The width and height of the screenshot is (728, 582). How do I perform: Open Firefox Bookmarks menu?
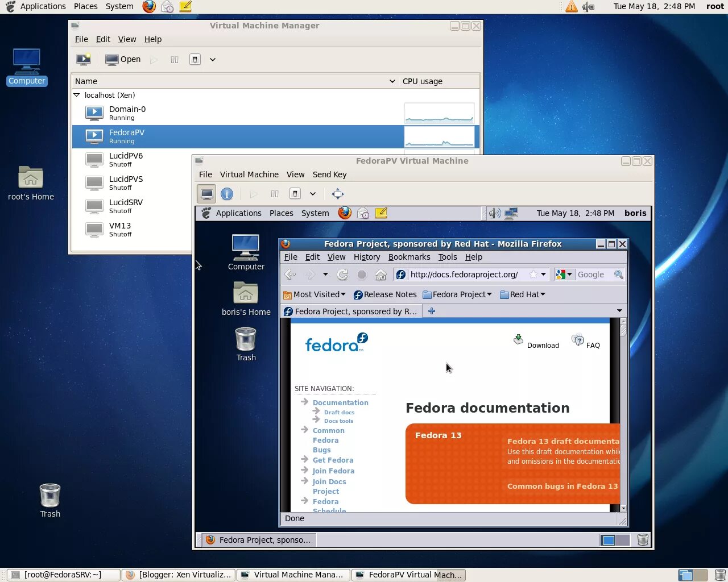[409, 257]
